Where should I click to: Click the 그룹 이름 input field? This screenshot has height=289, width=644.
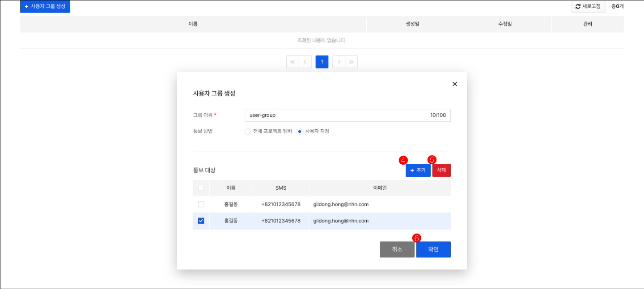click(347, 115)
